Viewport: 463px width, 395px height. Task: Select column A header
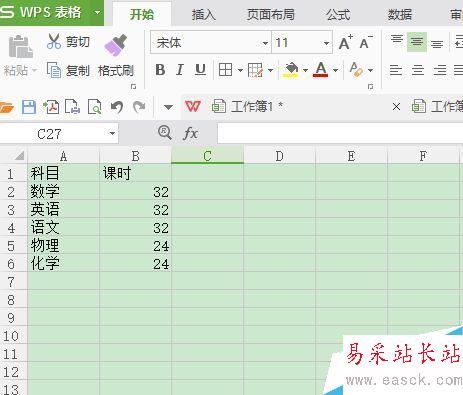(63, 156)
